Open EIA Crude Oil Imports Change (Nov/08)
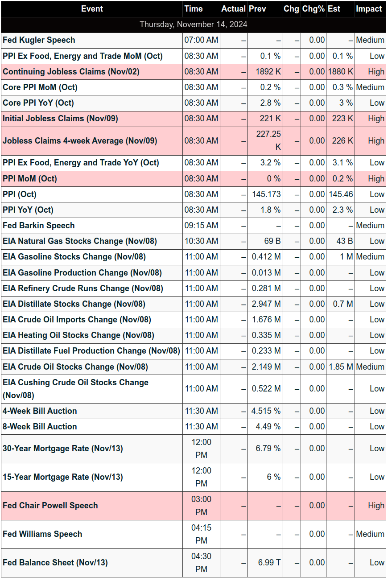 point(77,320)
